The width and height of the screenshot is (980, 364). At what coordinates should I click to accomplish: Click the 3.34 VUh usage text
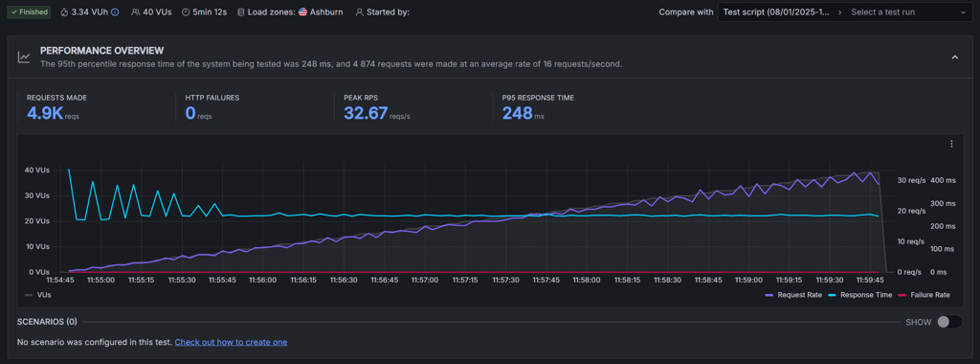(x=90, y=11)
